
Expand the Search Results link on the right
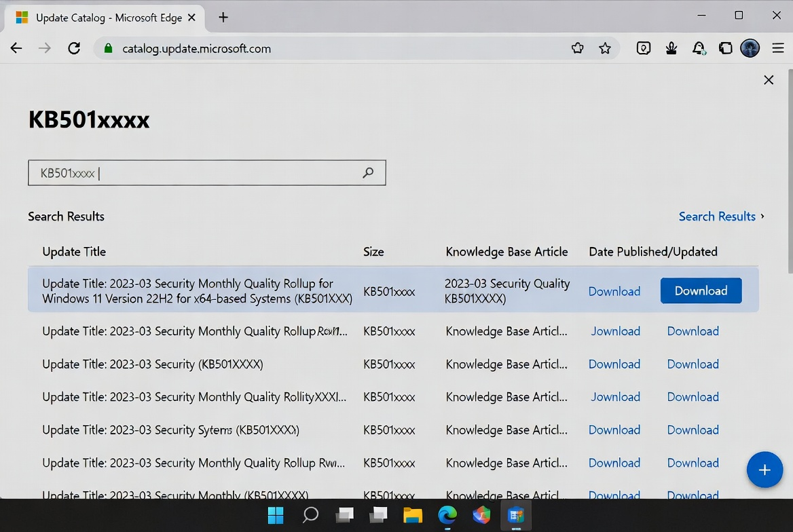coord(717,216)
